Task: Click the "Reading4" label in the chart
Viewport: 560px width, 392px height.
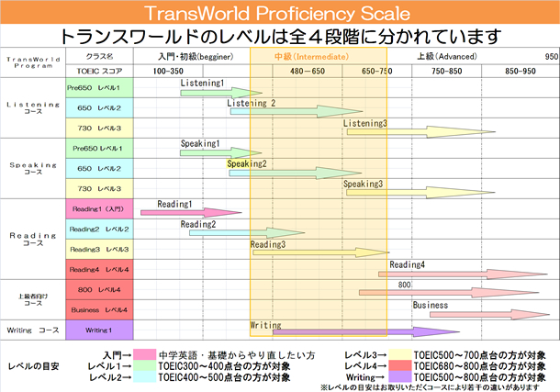Action: [407, 264]
